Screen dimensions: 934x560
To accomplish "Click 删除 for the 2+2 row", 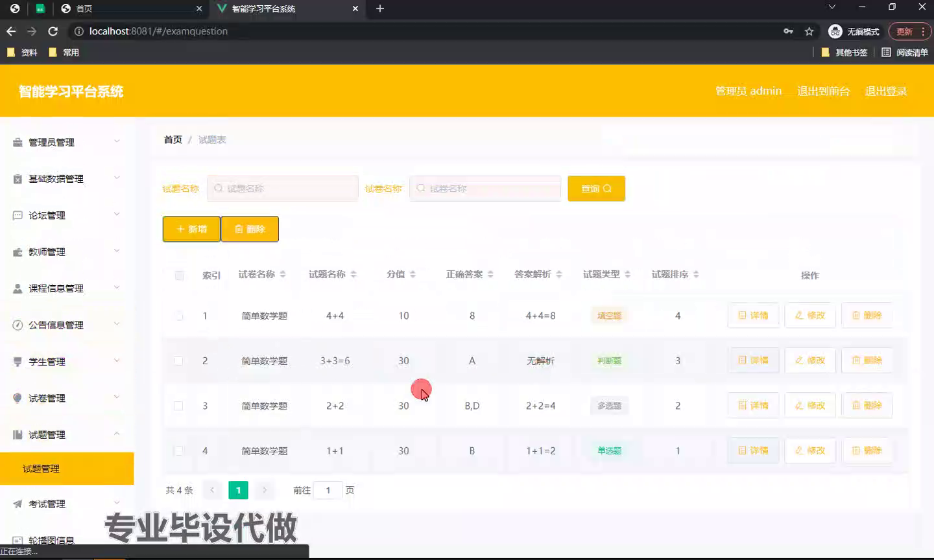I will 867,405.
